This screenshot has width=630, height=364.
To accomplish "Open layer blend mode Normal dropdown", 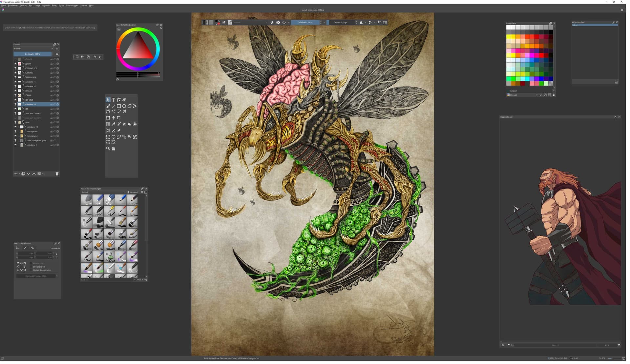I will (x=33, y=49).
